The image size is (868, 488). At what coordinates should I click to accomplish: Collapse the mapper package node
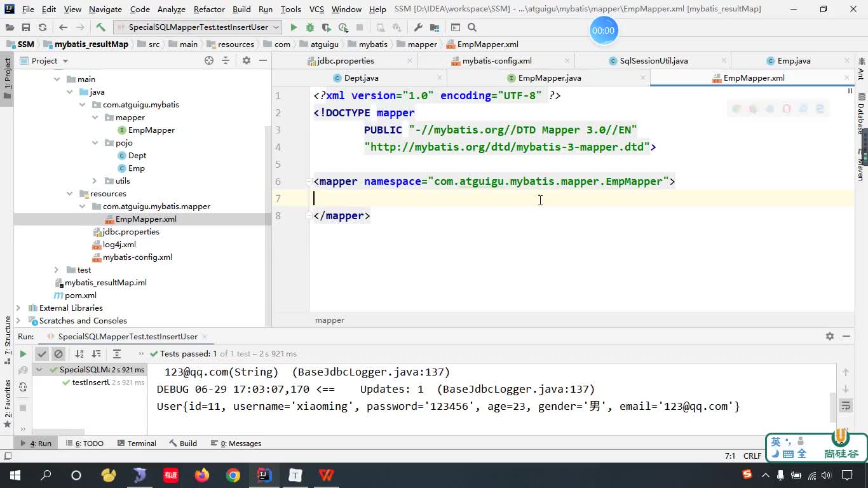point(95,118)
